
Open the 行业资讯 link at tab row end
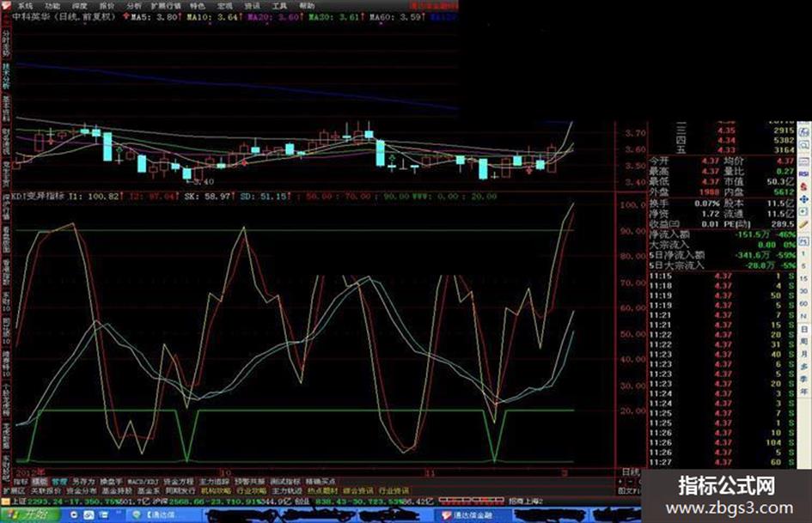tap(394, 491)
